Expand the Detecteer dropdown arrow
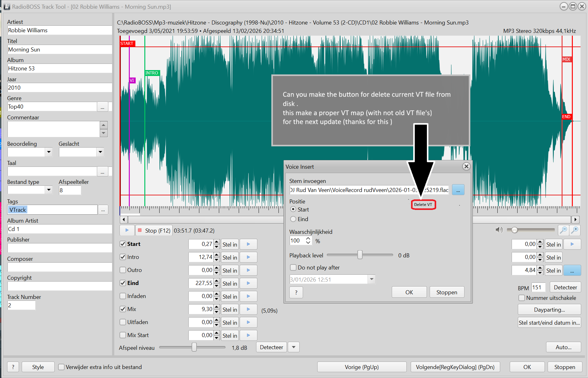The image size is (588, 378). (x=294, y=347)
